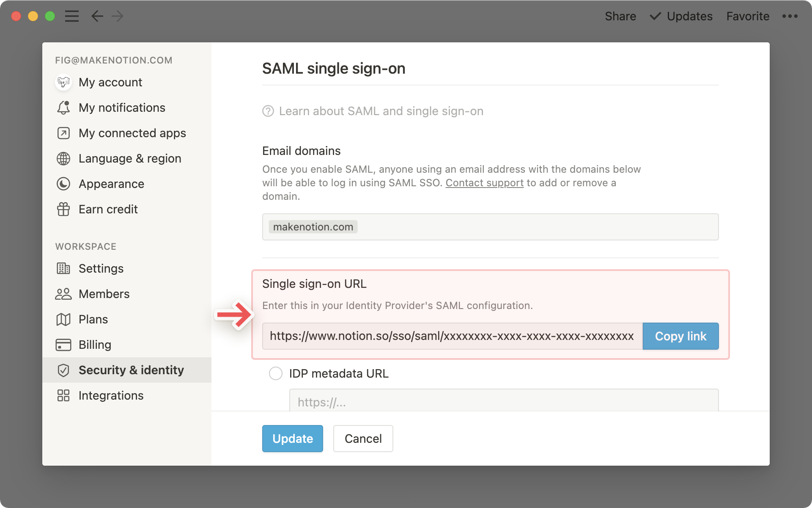Click the building icon for Settings
This screenshot has height=508, width=812.
(x=63, y=268)
